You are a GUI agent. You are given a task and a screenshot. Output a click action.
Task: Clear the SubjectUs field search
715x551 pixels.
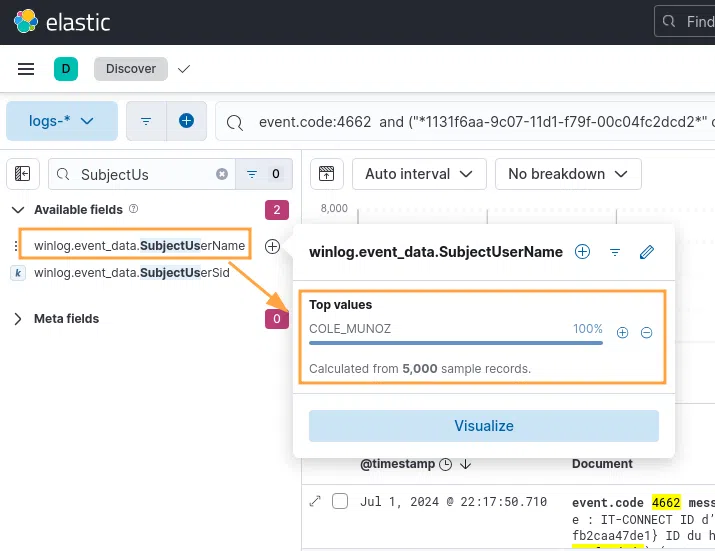click(222, 174)
